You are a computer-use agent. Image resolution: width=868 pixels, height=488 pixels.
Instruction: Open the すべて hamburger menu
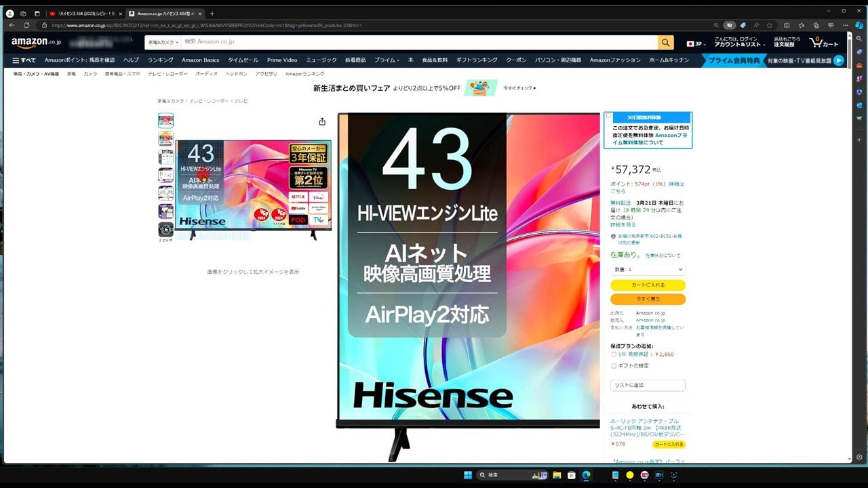(24, 60)
